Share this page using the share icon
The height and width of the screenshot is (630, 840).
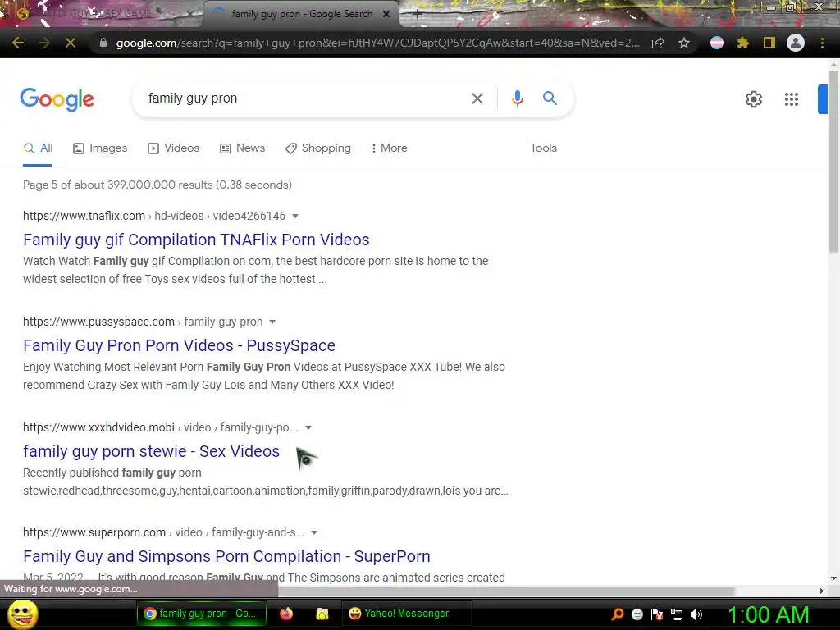(658, 43)
